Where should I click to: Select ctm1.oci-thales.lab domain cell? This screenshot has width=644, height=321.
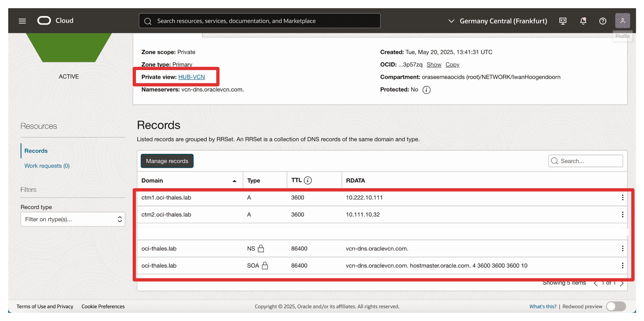[166, 197]
